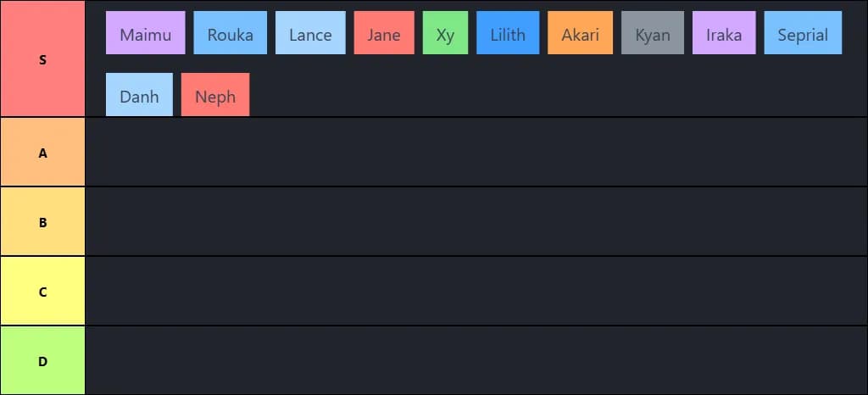Select the yellow C tier label
Screen dimensions: 868x395
click(x=42, y=292)
